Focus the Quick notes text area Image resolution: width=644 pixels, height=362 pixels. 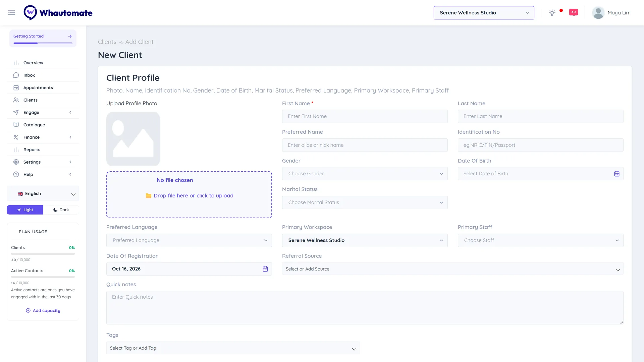click(x=365, y=308)
